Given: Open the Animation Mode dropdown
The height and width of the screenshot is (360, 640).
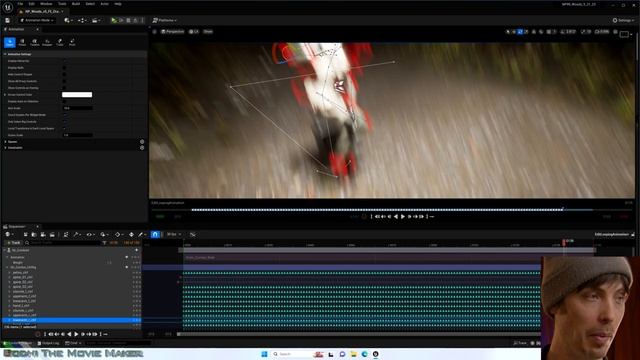Looking at the screenshot, I should tap(37, 20).
